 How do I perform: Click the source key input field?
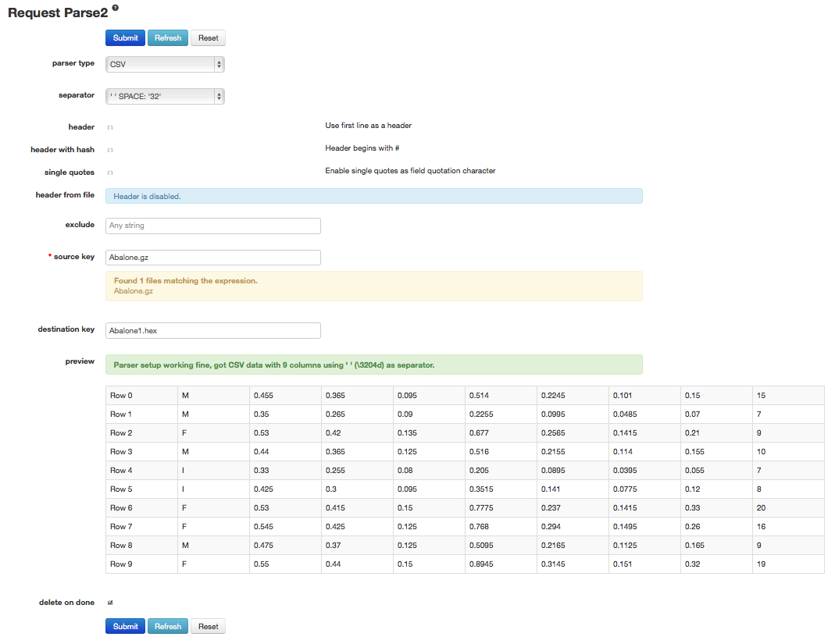212,258
